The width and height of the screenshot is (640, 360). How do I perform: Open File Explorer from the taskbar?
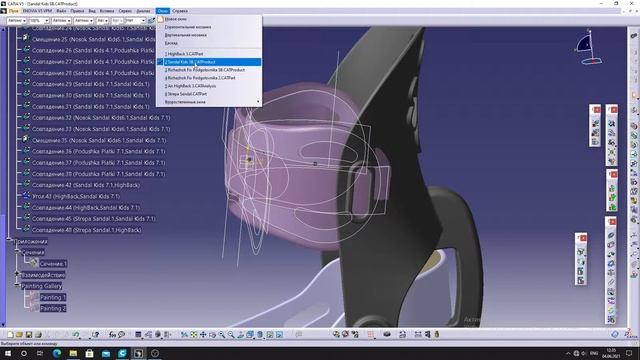[73, 353]
